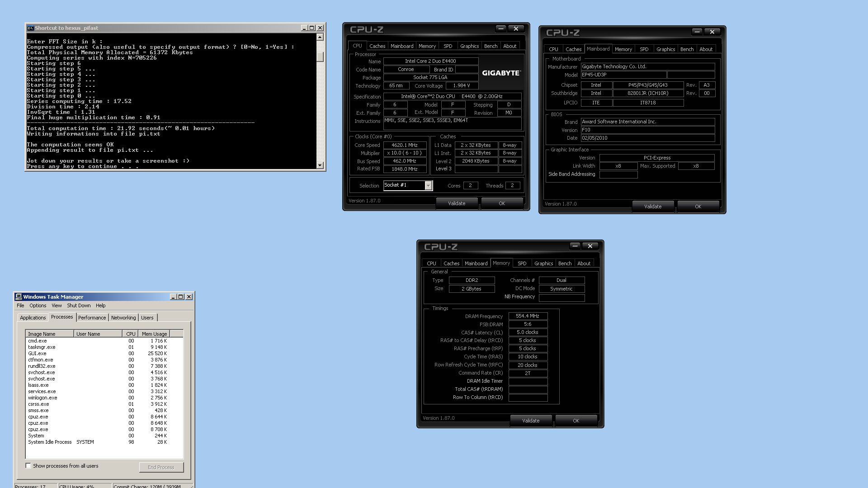Viewport: 868px width, 488px height.
Task: Select the smss.exe process row
Action: (104, 411)
